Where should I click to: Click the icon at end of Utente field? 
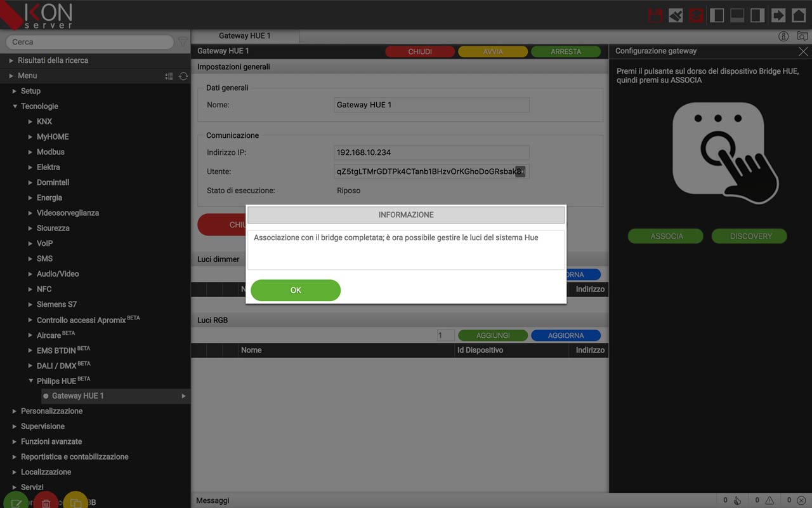click(520, 171)
